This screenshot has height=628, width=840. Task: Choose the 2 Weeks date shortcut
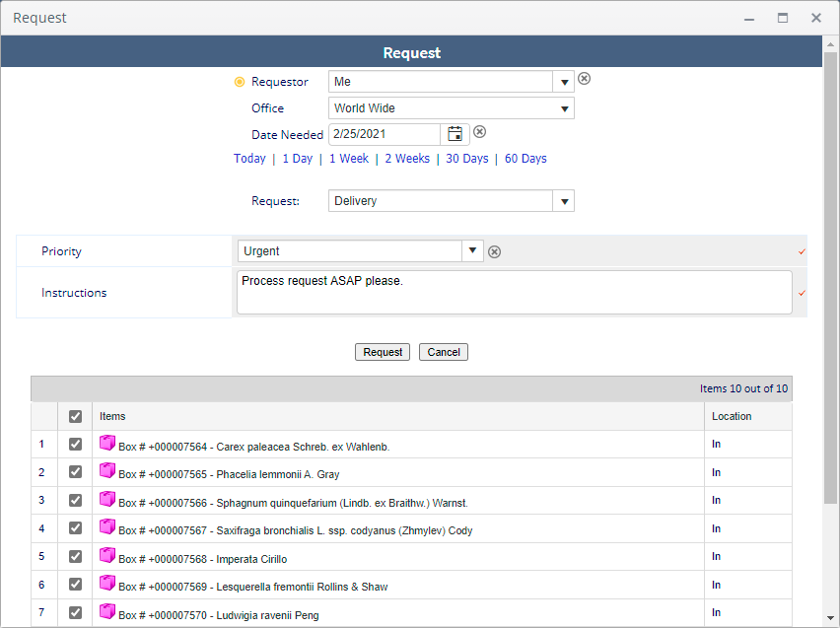(x=407, y=159)
